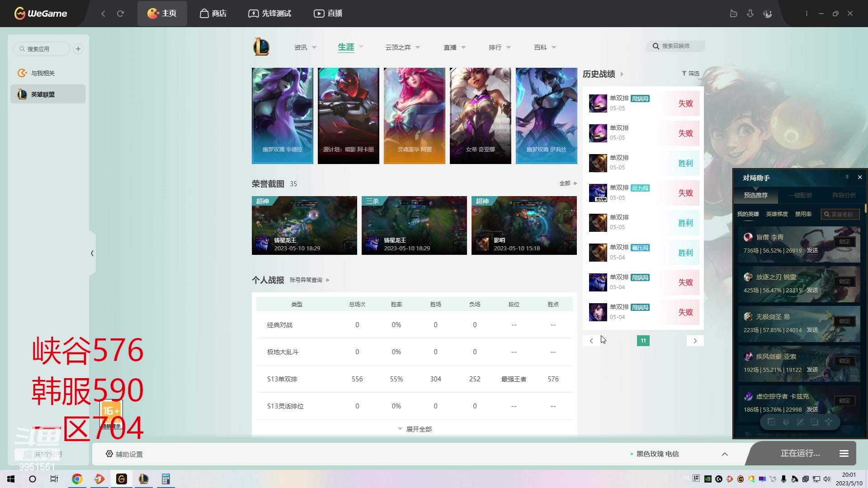Go to previous match history page

point(591,341)
